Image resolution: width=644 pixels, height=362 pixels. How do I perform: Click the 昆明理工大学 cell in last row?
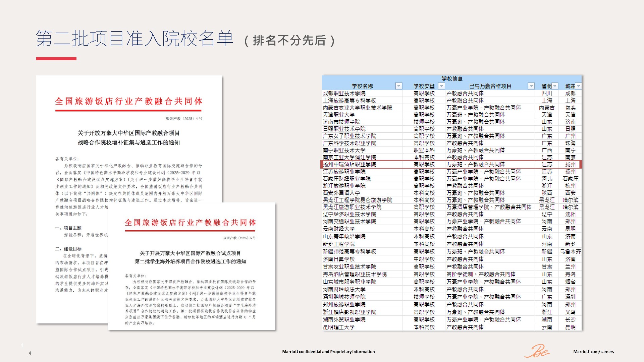pos(339,327)
